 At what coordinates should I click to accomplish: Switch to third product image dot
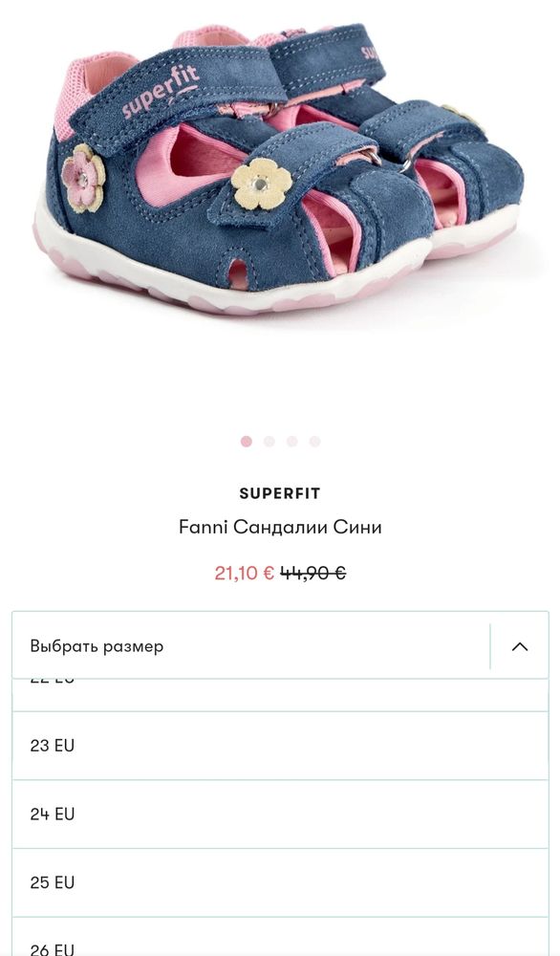click(291, 442)
